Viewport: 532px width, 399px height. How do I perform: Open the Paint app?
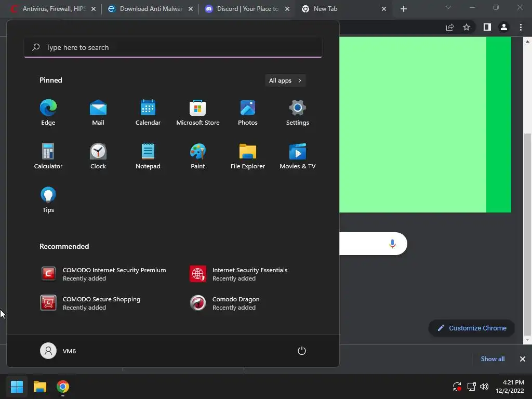pyautogui.click(x=198, y=156)
